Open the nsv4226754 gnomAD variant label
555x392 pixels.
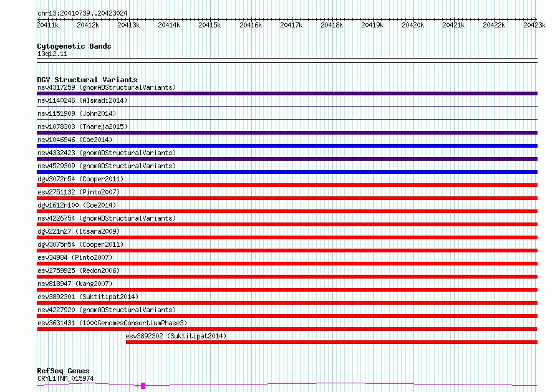click(107, 218)
